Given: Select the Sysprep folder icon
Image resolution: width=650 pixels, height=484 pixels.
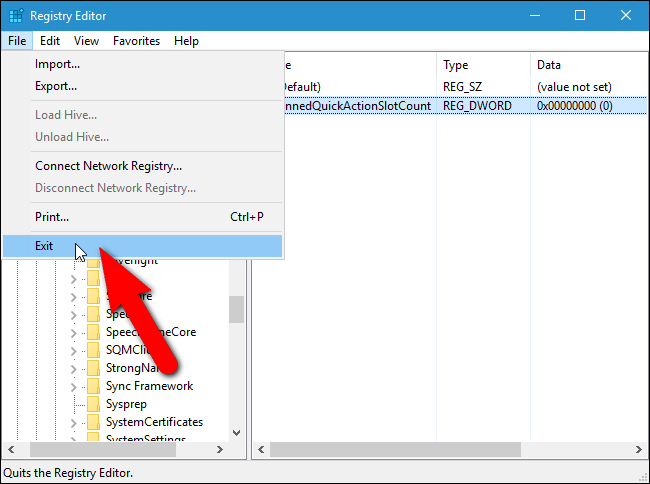Looking at the screenshot, I should click(x=93, y=404).
